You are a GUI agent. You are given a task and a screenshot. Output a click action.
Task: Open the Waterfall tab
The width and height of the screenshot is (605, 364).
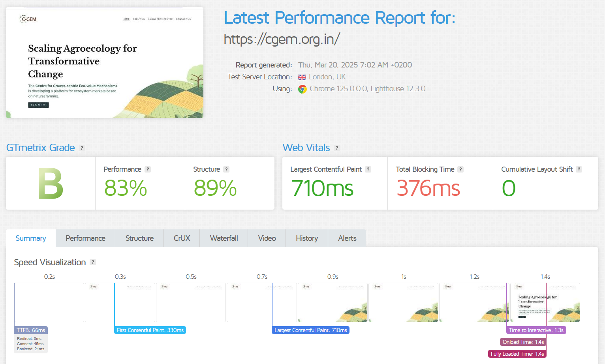(x=224, y=238)
